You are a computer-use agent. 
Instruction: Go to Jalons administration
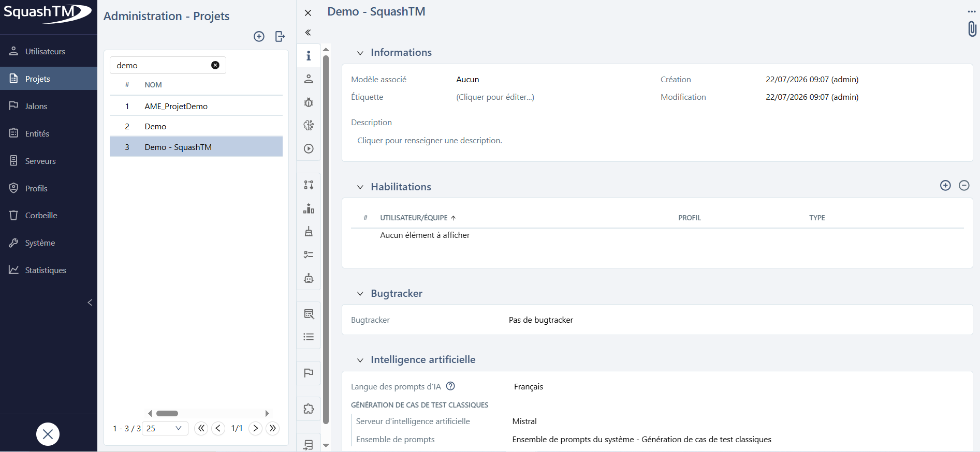click(49, 106)
